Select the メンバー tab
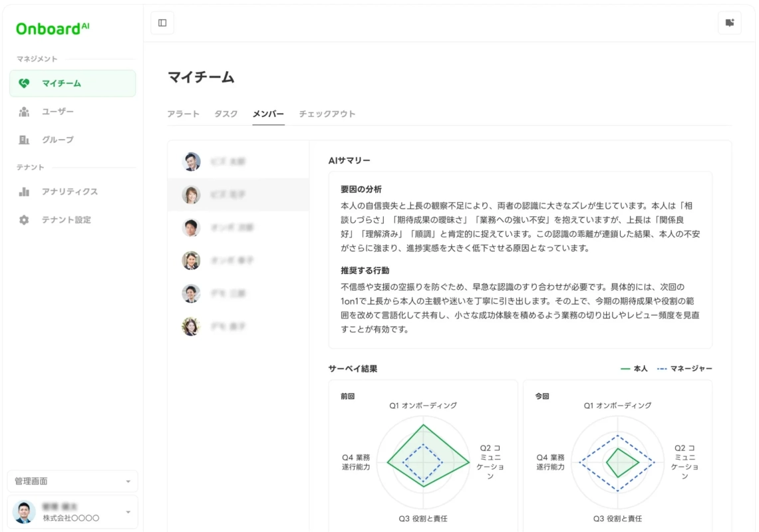This screenshot has width=759, height=532. click(268, 114)
